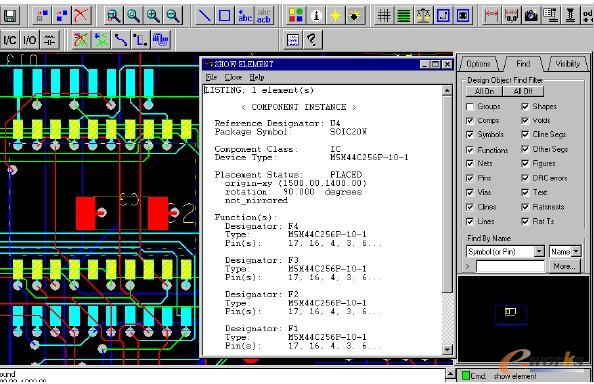Open the File menu in Show Element
The image size is (594, 384).
211,77
